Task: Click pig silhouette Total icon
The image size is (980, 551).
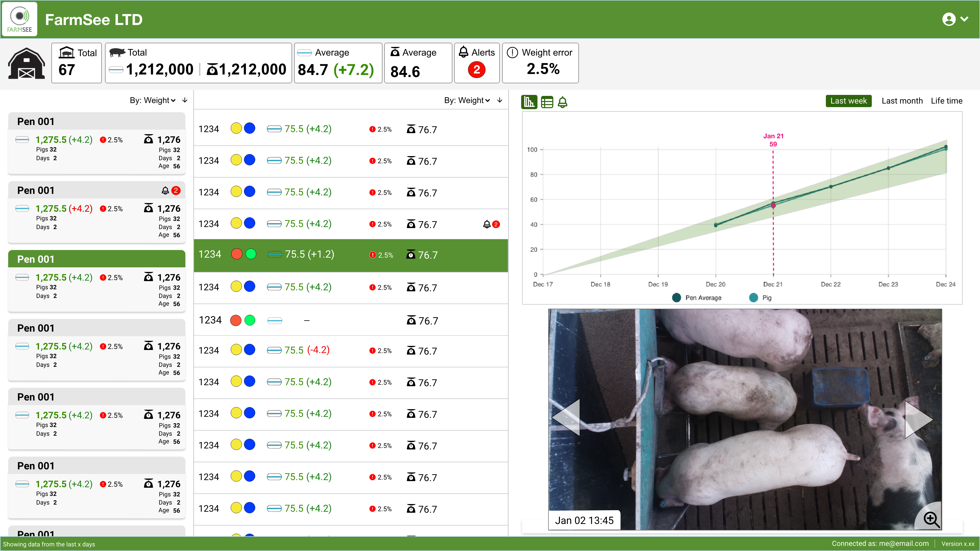Action: pos(117,53)
